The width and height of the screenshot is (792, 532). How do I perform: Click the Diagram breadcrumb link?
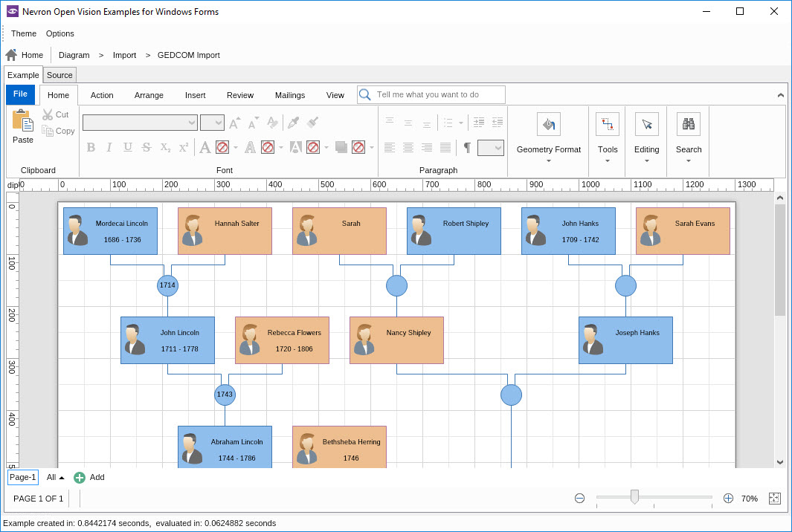coord(74,55)
